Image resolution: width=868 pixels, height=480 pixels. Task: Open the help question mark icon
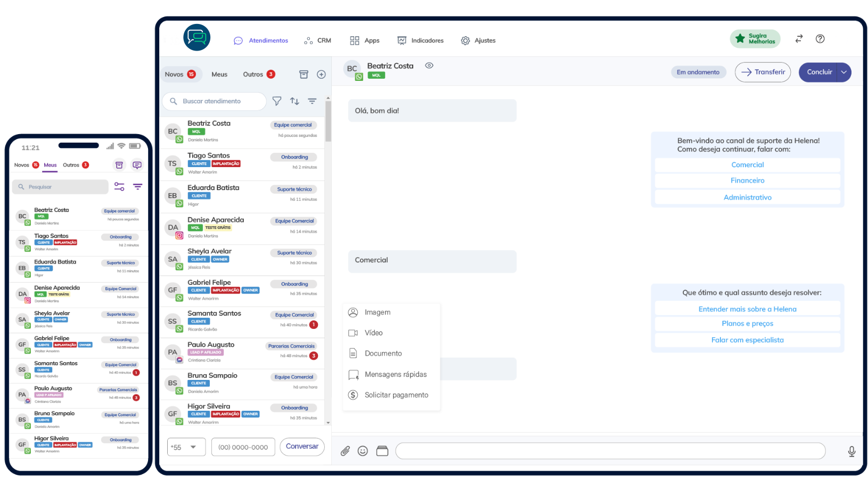(820, 39)
